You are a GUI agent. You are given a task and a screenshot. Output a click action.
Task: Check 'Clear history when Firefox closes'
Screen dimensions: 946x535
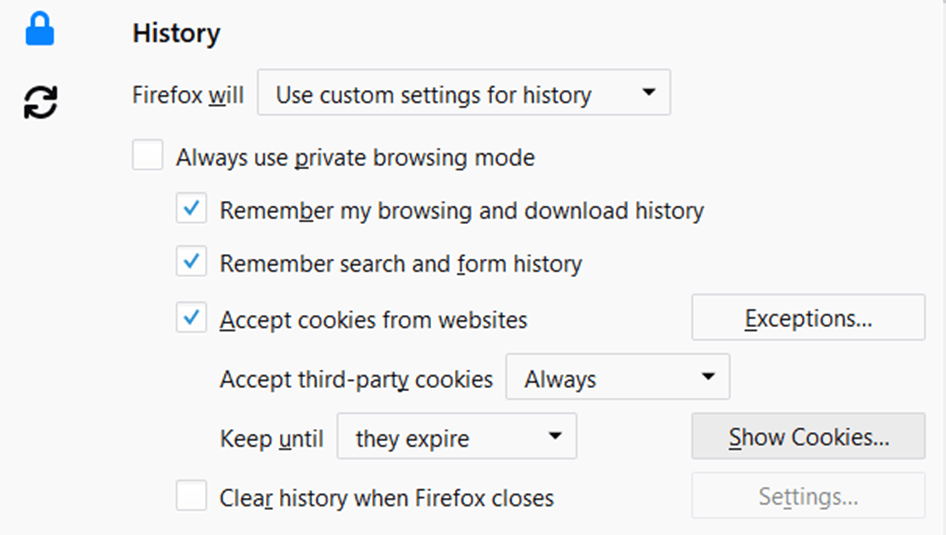point(191,496)
